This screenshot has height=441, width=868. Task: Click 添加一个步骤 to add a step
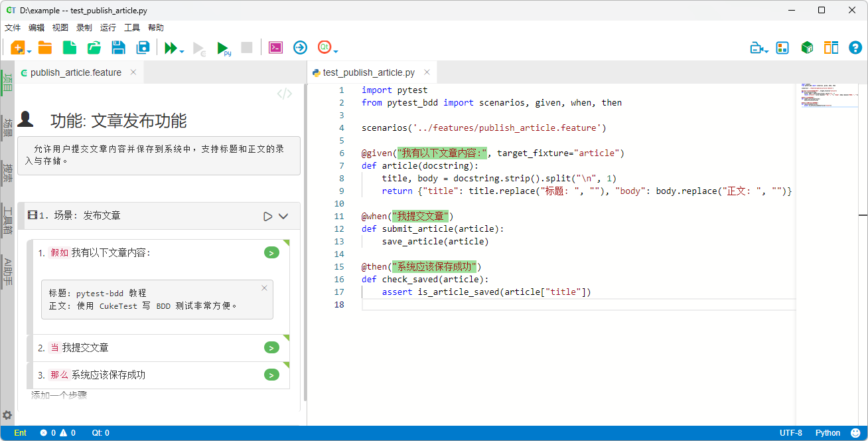[59, 395]
